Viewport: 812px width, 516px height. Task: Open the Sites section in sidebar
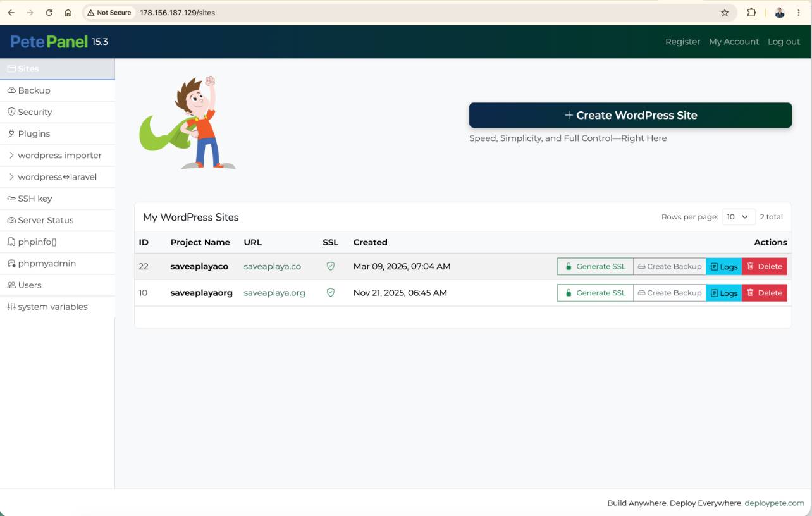point(58,69)
